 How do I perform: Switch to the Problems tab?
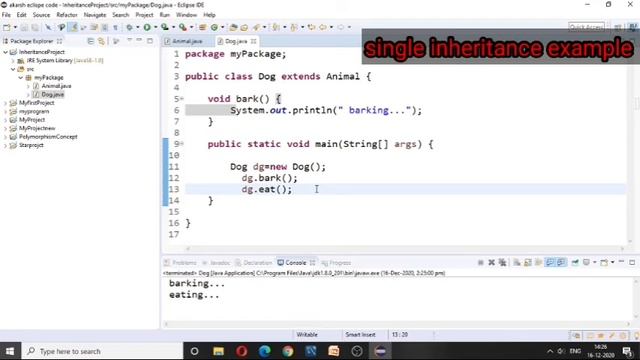(180, 262)
